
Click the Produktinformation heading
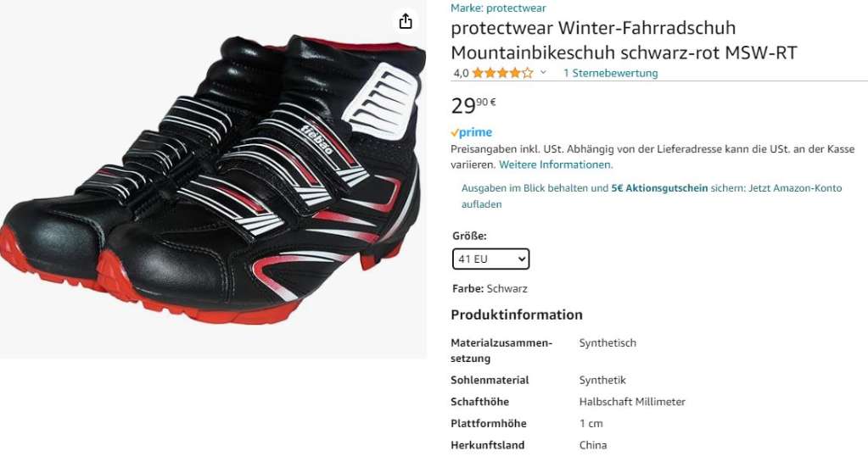coord(517,314)
